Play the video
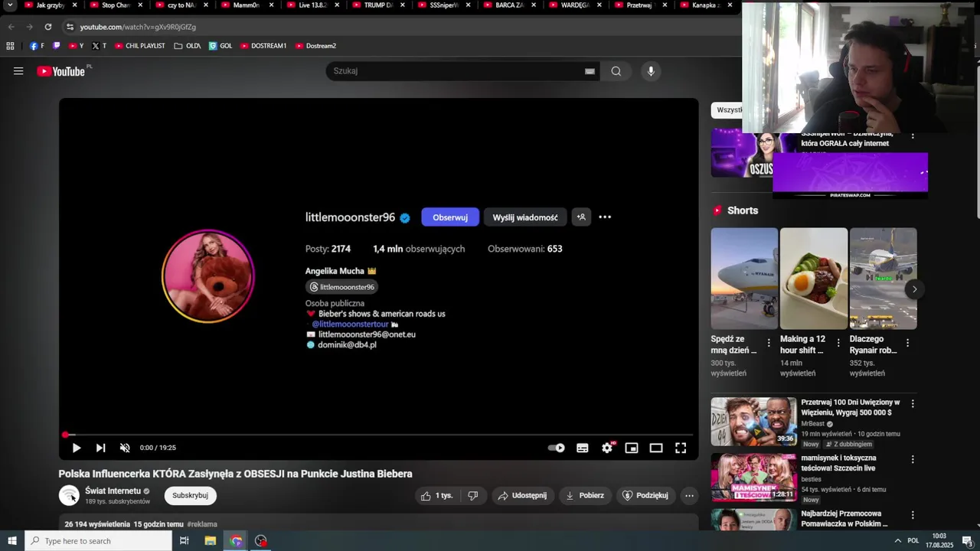 77,448
